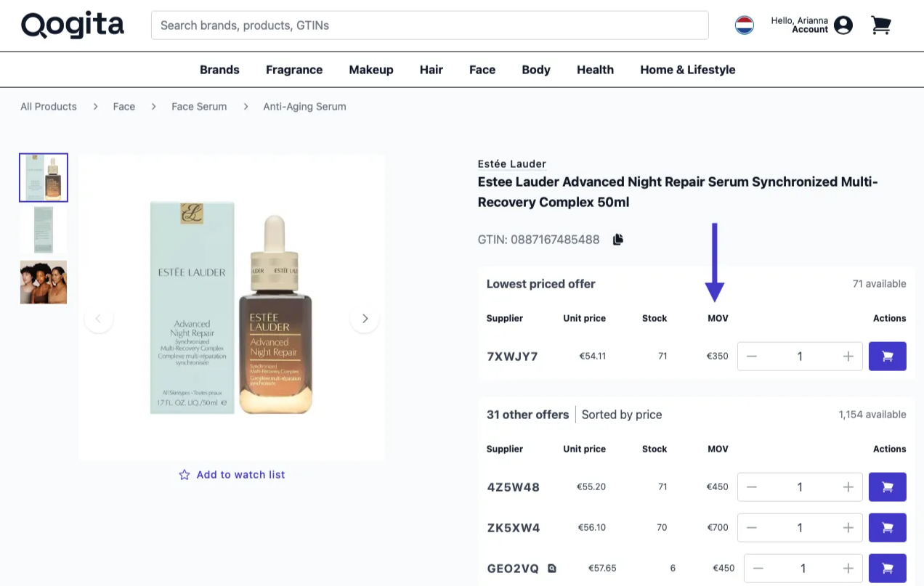924x586 pixels.
Task: Open the Home & Lifestyle menu
Action: point(687,70)
